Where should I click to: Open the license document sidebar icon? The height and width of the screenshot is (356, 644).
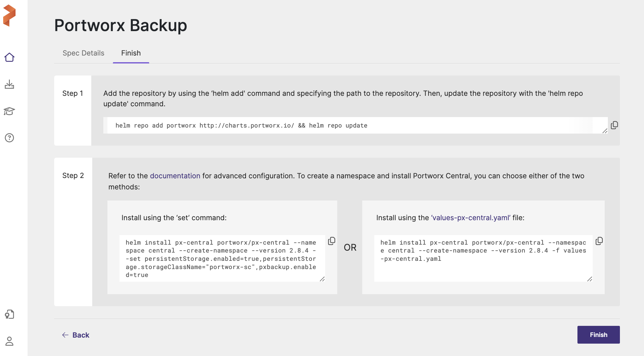pyautogui.click(x=10, y=314)
